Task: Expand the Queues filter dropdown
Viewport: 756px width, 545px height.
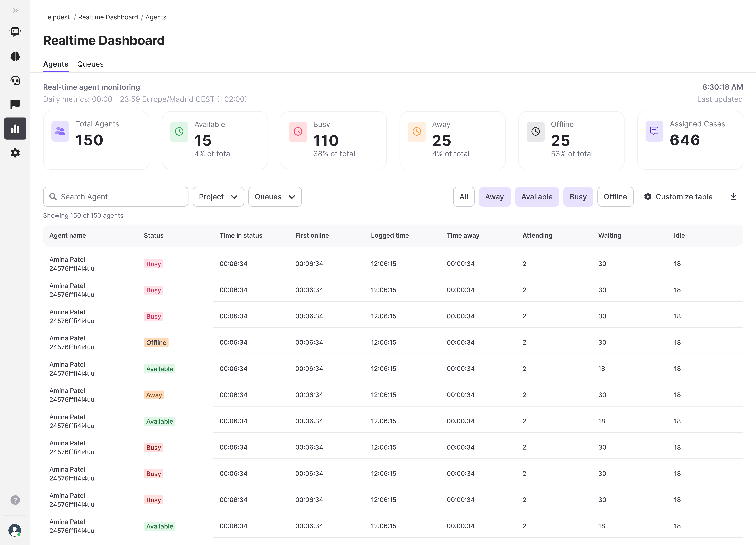Action: pos(275,197)
